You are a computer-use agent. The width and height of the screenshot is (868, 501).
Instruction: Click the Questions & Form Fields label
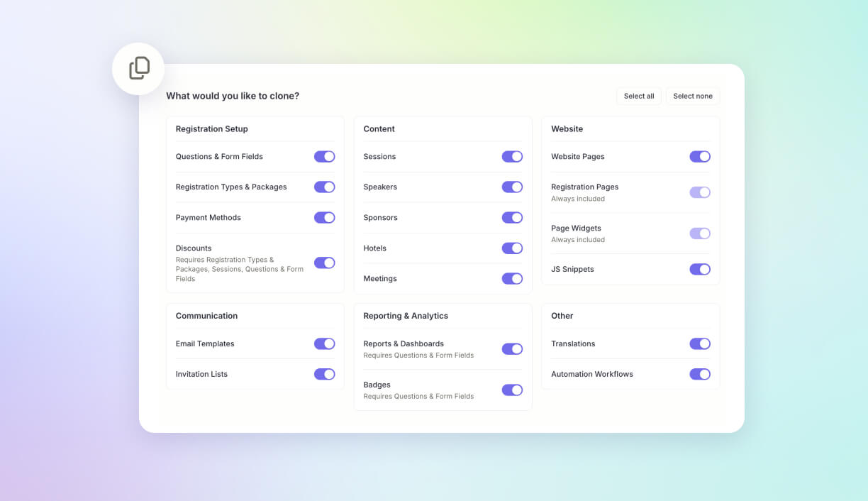click(x=219, y=157)
